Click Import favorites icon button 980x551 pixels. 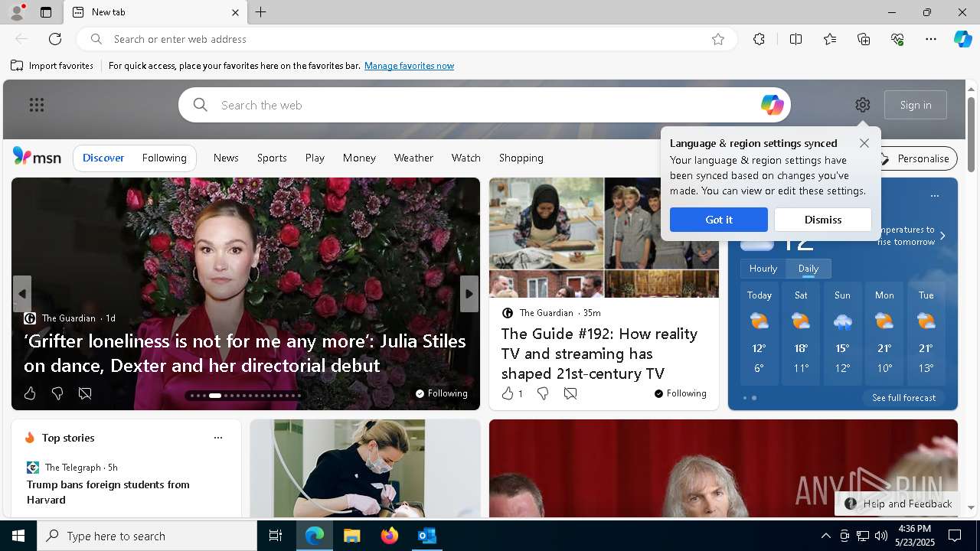[x=52, y=66]
